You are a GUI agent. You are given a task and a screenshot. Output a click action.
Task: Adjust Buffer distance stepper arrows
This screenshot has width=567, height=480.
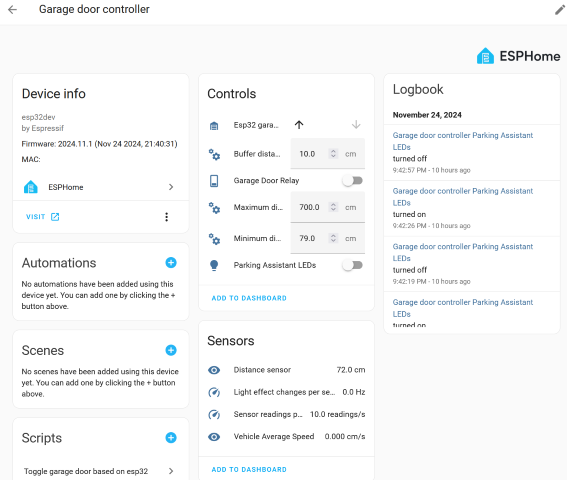click(333, 154)
